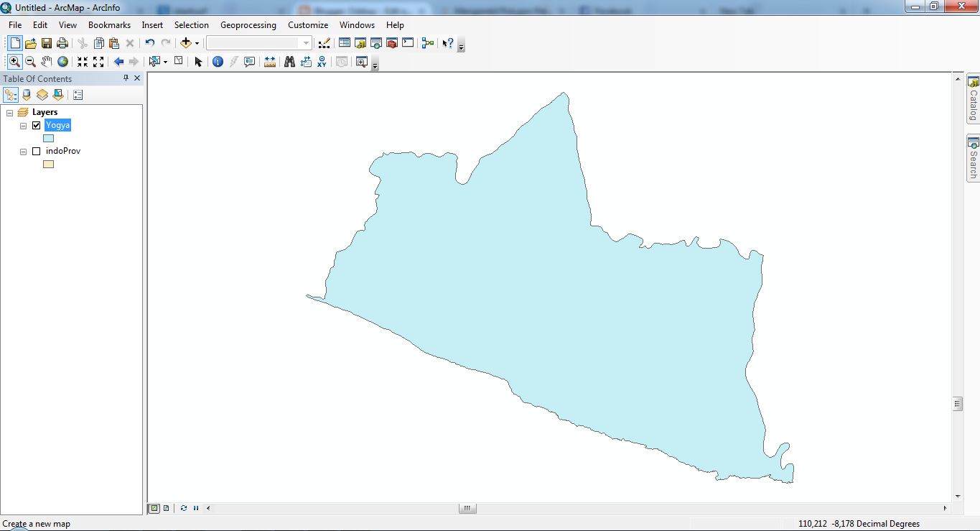Viewport: 980px width, 531px height.
Task: Open the Geoprocessing menu
Action: (248, 24)
